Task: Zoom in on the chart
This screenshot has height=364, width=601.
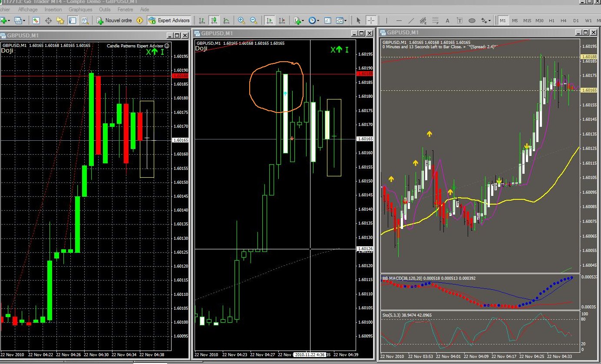Action: [241, 20]
